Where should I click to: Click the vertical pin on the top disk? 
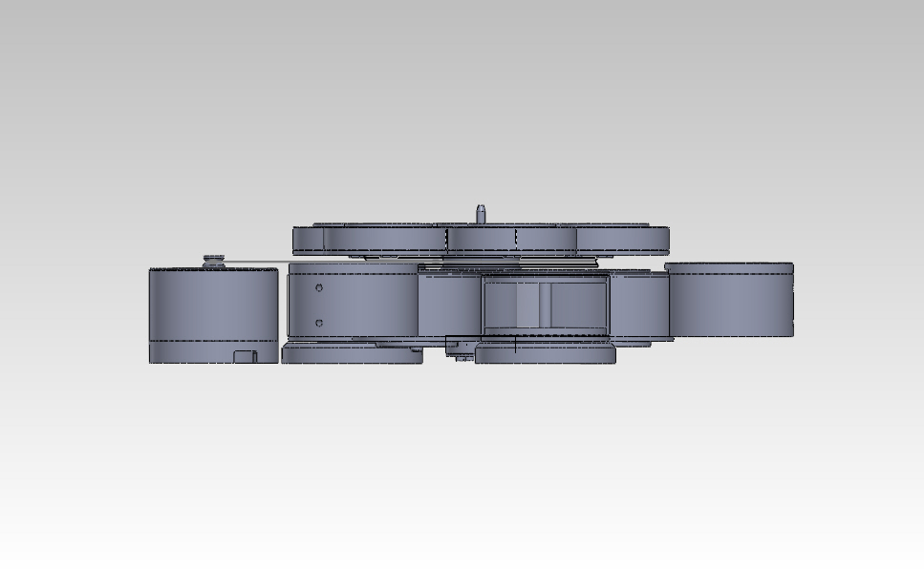tap(481, 214)
